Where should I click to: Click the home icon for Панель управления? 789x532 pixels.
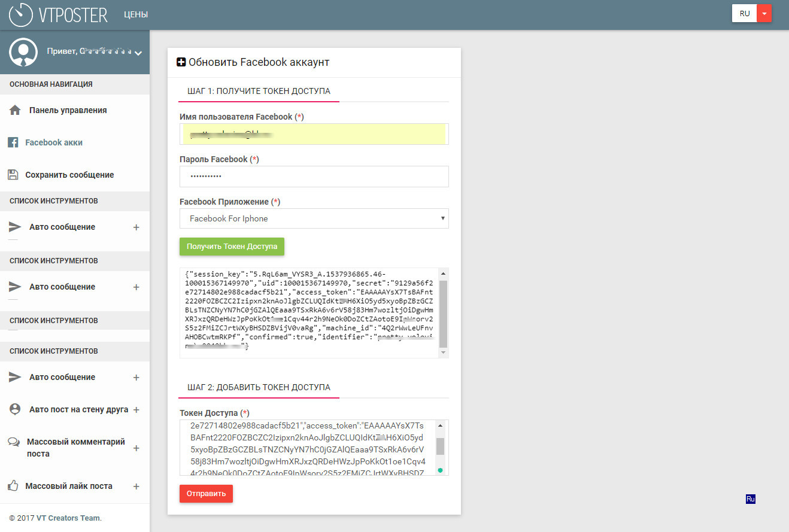point(15,110)
